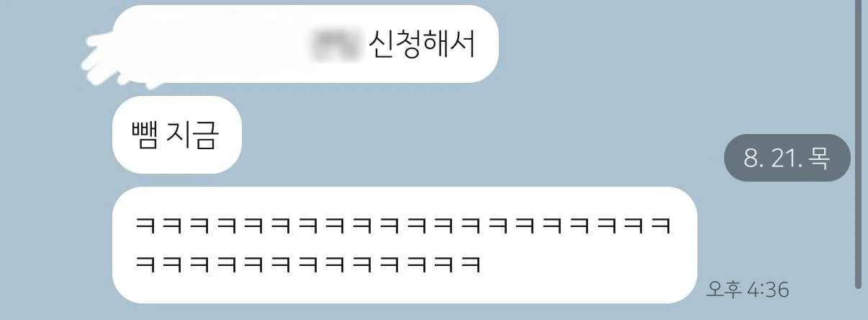This screenshot has height=320, width=868.
Task: Click the text '신청해서' inside the bubble
Action: tap(421, 45)
